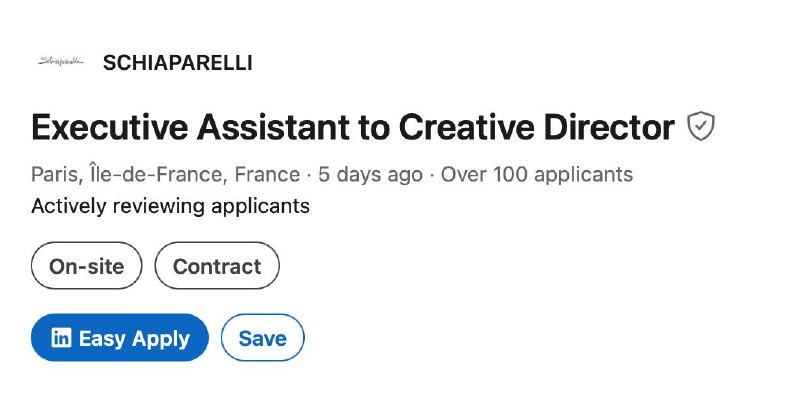Apply using the Easy Apply button
This screenshot has width=800, height=393.
(x=120, y=338)
